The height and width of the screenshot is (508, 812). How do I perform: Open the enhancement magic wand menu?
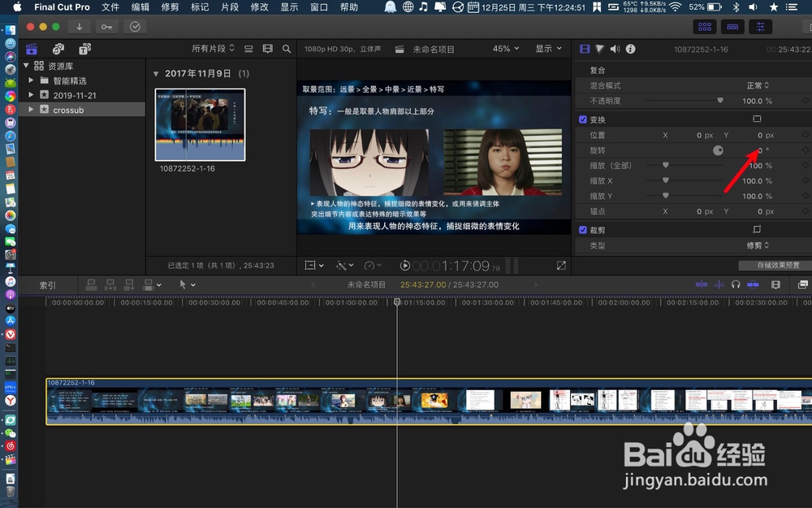pos(344,266)
